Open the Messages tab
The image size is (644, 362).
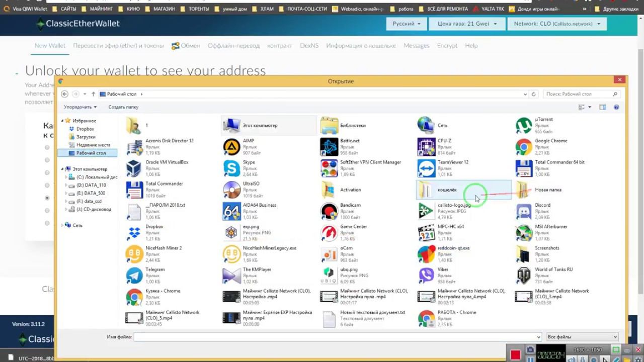click(x=416, y=46)
